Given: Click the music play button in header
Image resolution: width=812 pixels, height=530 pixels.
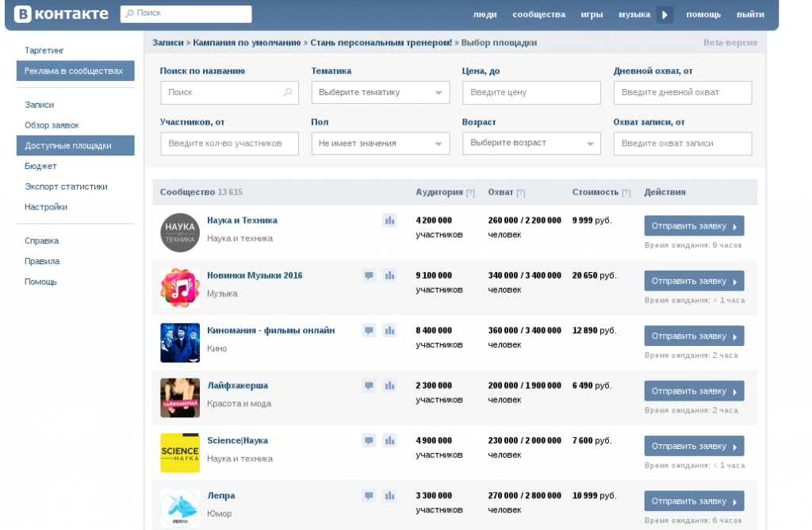Looking at the screenshot, I should 665,14.
